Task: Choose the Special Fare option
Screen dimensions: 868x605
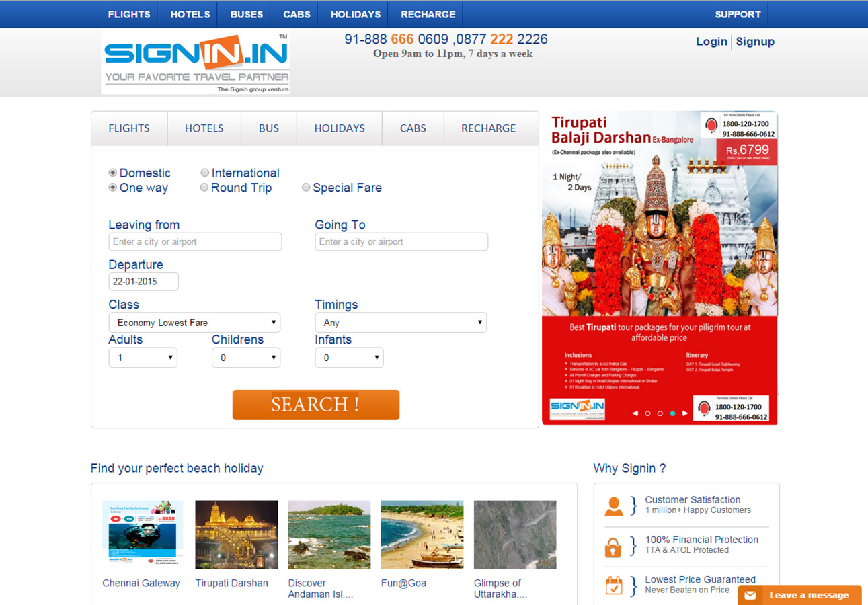Action: [x=306, y=188]
